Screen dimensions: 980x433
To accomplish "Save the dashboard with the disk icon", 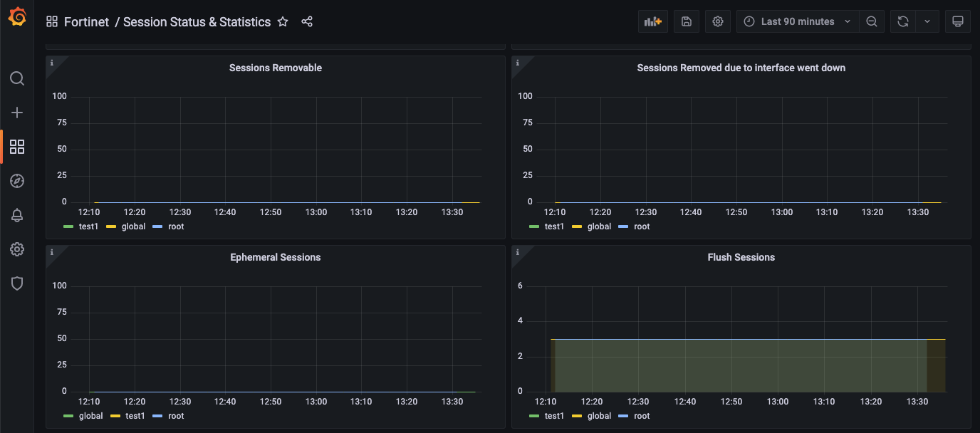I will coord(687,21).
